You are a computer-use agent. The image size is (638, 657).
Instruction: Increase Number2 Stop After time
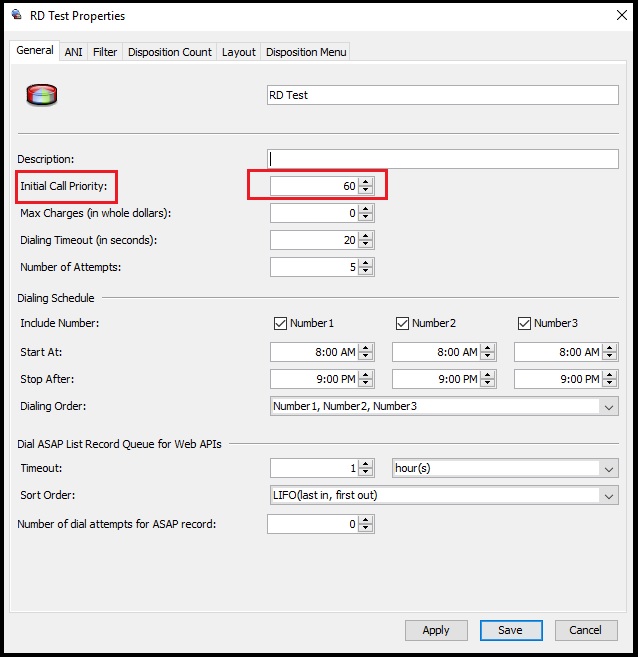coord(488,375)
